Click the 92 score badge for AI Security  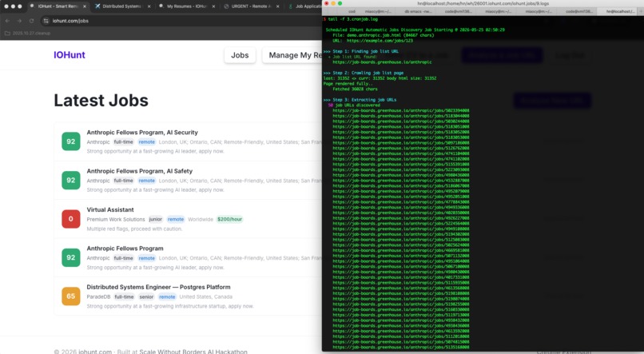71,141
